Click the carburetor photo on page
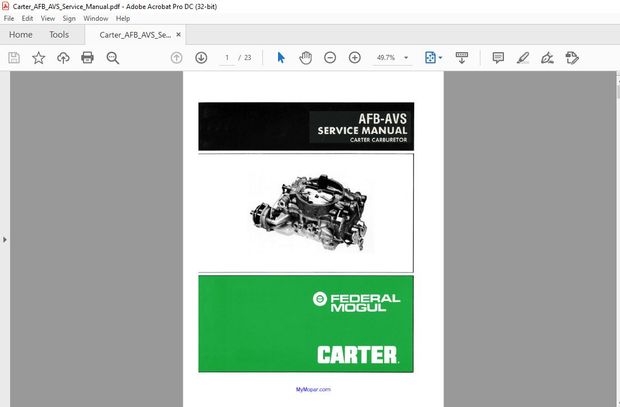Image resolution: width=620 pixels, height=407 pixels. (x=310, y=212)
